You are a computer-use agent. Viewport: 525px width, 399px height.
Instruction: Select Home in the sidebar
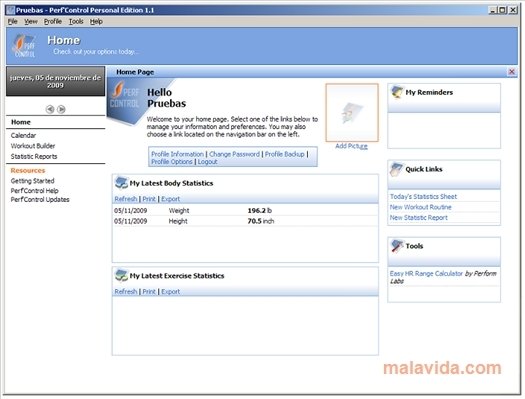[x=21, y=122]
